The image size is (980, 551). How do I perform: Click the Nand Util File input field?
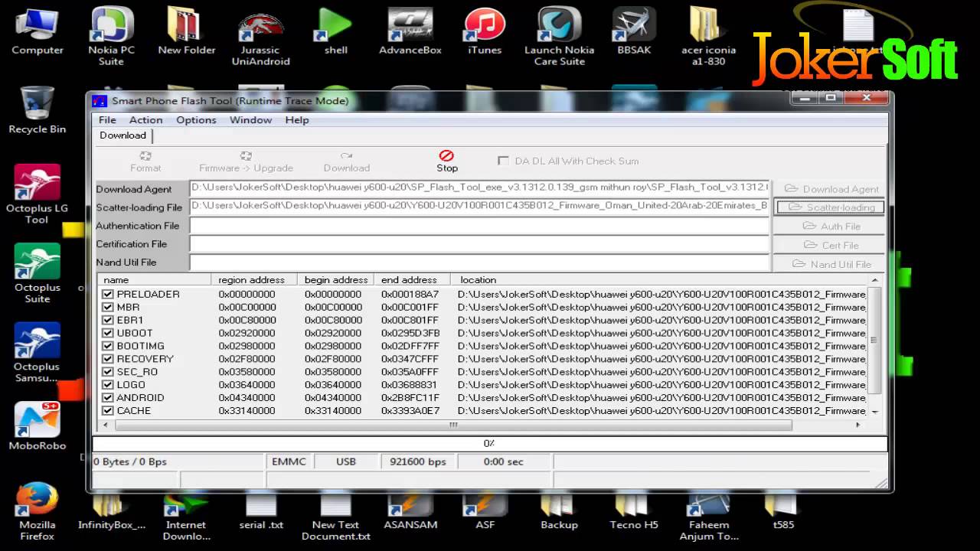[x=479, y=262]
